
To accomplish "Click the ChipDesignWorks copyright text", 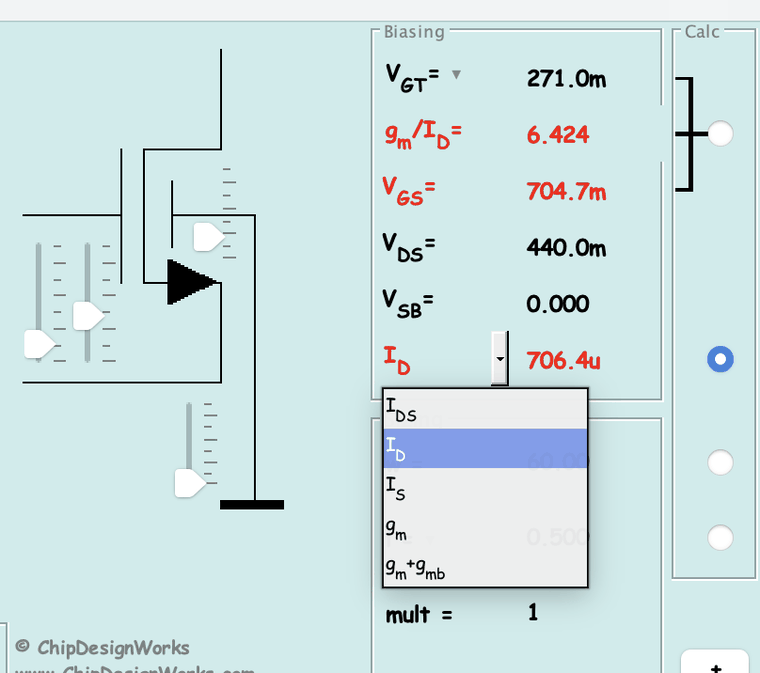I will 102,648.
